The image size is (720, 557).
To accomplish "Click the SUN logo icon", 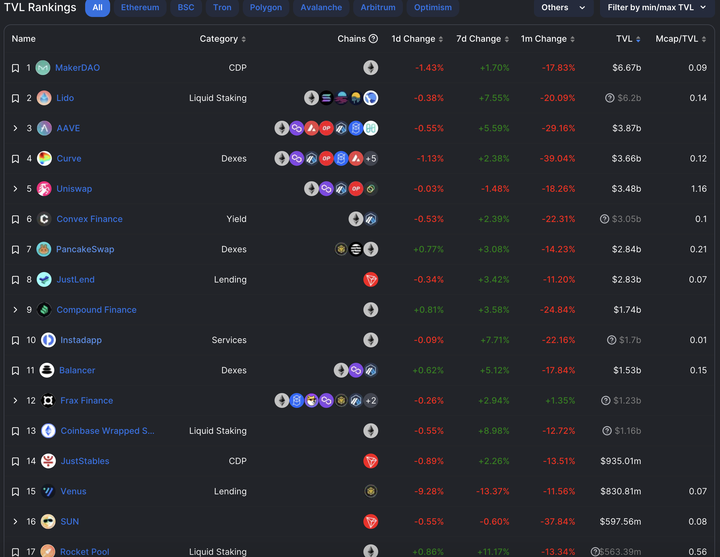I will [48, 521].
